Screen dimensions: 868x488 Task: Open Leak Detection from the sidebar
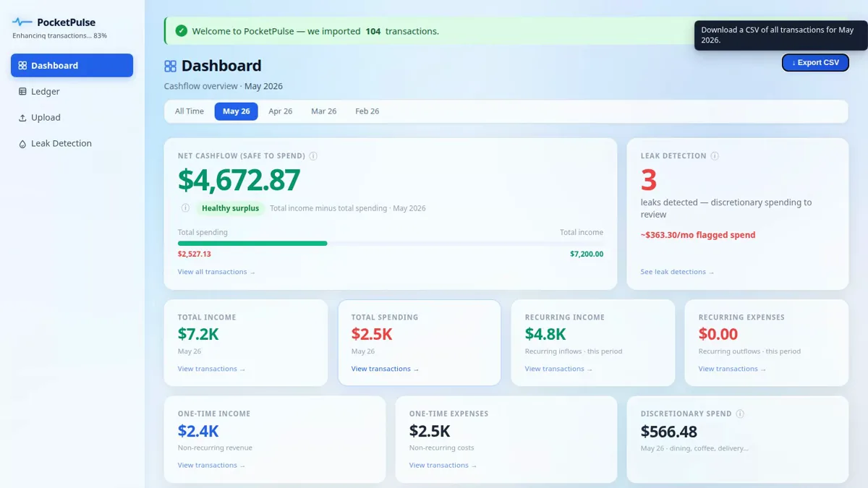[72, 143]
